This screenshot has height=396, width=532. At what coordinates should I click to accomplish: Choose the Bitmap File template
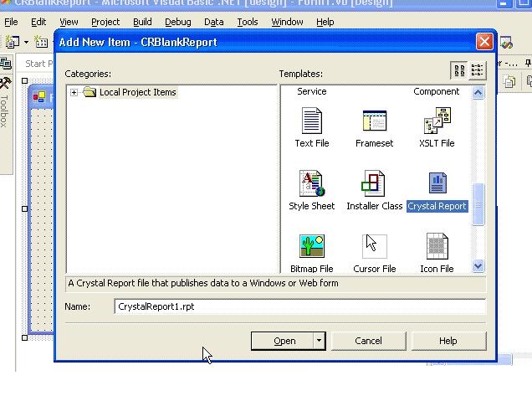coord(311,247)
